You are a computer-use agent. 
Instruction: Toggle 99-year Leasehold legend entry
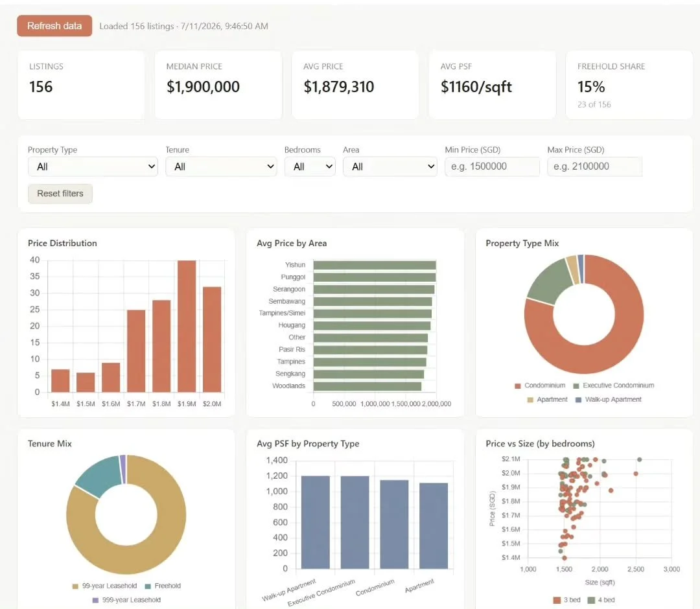coord(104,586)
